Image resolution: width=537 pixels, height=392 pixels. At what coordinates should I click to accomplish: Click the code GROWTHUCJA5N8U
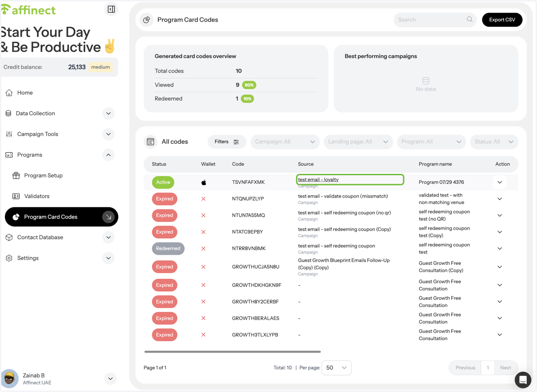tap(256, 267)
